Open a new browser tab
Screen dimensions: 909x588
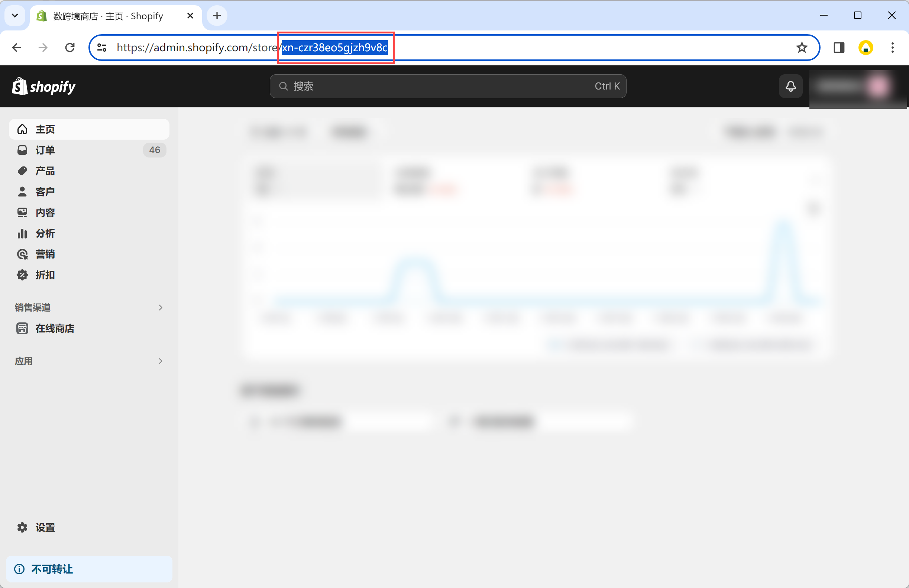point(217,16)
